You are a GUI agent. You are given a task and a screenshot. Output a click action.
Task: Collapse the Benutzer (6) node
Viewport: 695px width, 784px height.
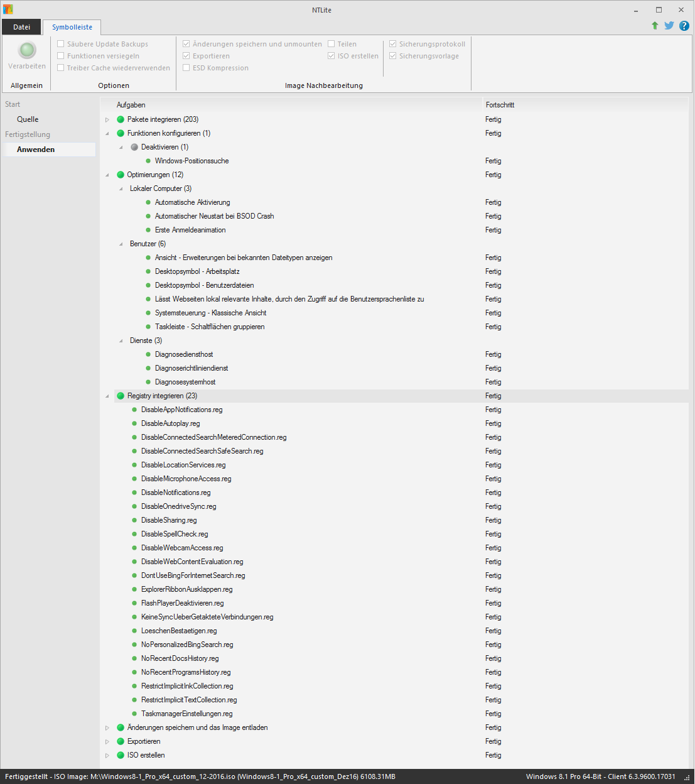pyautogui.click(x=121, y=244)
